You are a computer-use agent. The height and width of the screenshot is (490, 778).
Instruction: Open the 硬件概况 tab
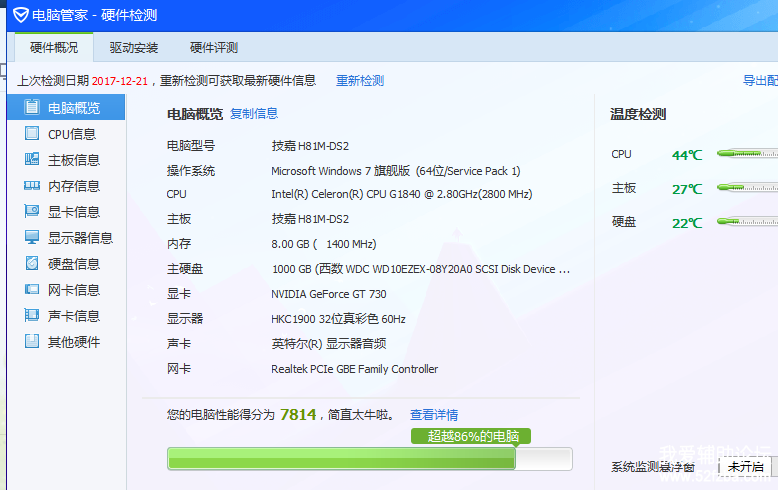click(54, 48)
